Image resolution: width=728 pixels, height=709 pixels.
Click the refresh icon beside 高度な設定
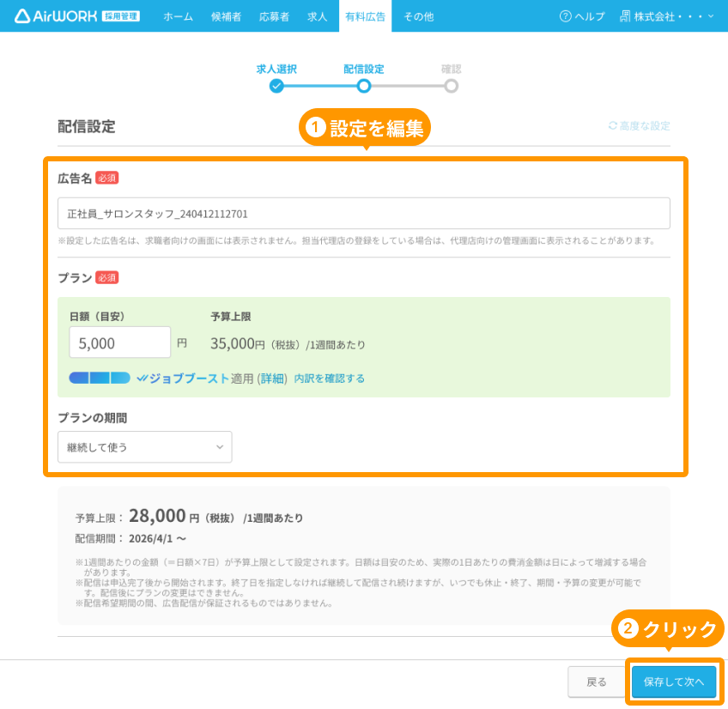[x=612, y=125]
